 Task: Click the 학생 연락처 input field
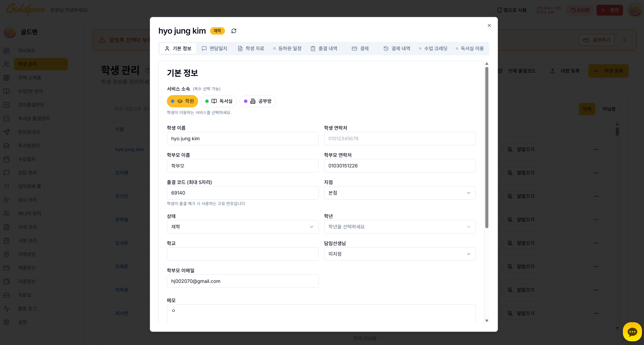(399, 138)
